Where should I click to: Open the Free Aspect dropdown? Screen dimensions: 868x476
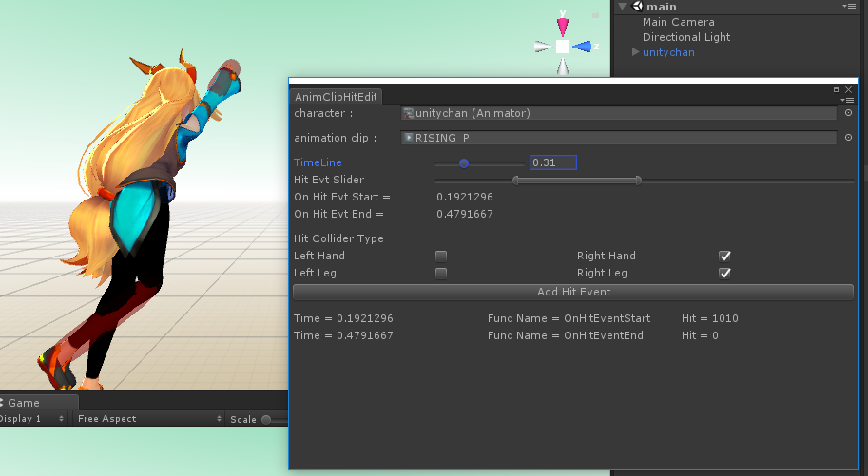(x=149, y=418)
